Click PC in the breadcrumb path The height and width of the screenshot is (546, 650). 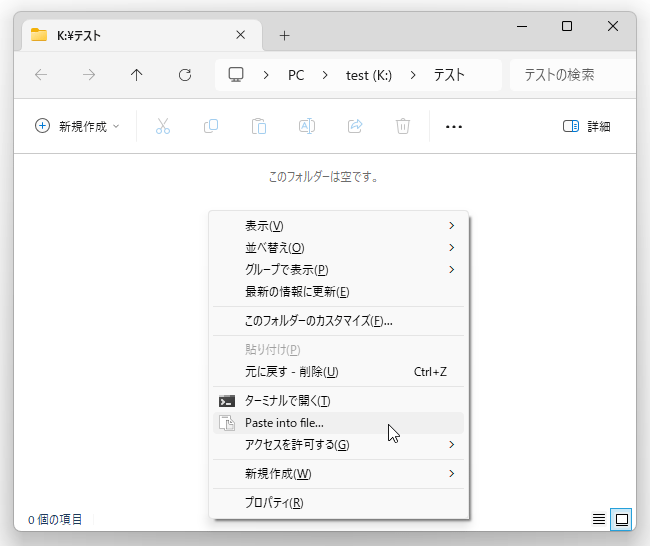pos(296,75)
